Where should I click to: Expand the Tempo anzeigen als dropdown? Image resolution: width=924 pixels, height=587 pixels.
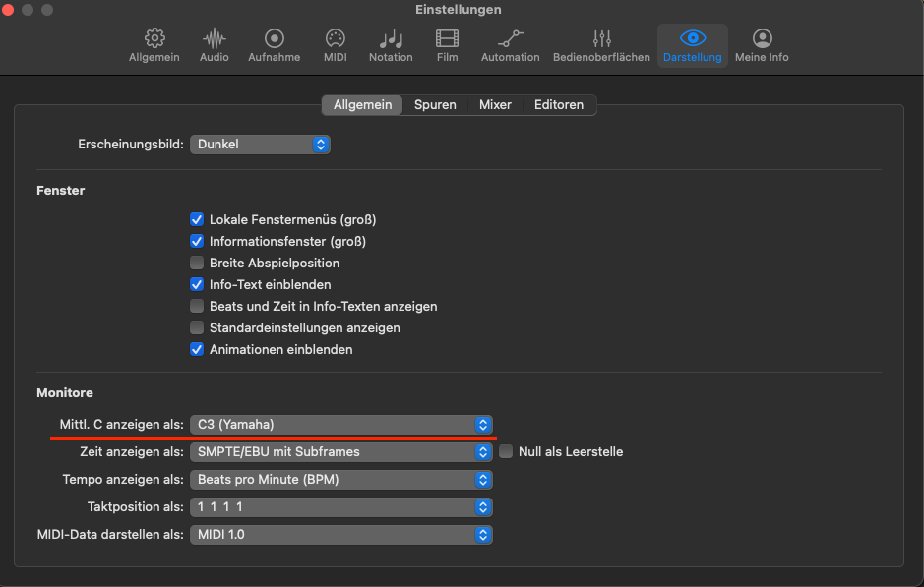click(x=340, y=480)
